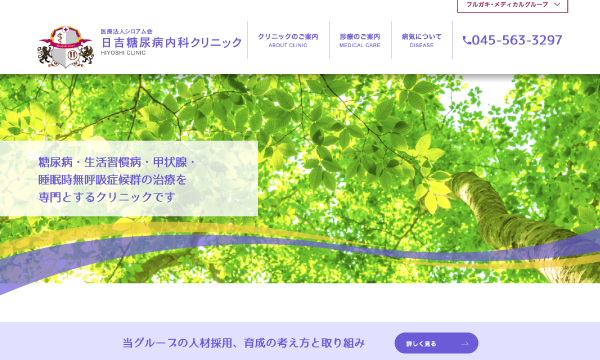The image size is (600, 360).
Task: Click the arrow icon inside 詳しく見る button
Action: [x=465, y=344]
